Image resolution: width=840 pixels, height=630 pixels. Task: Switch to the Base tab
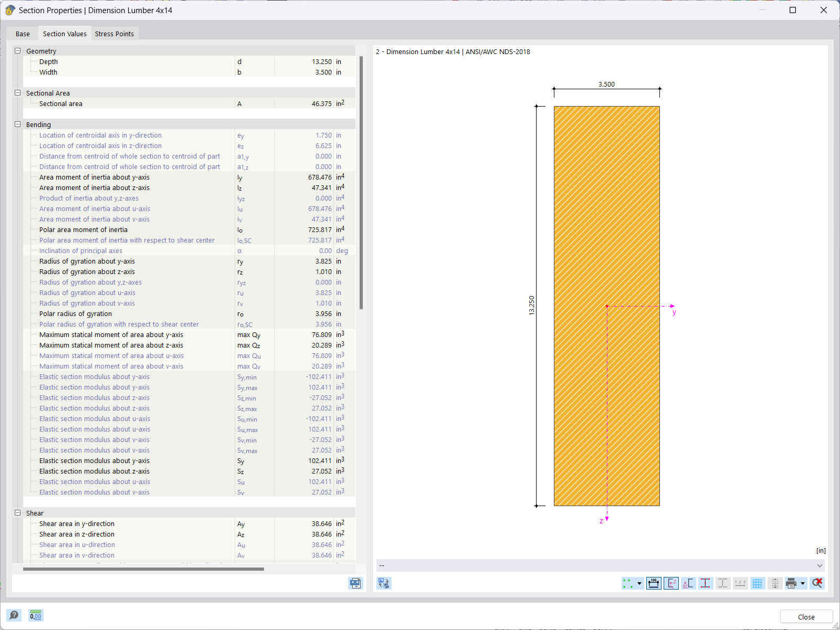coord(23,34)
